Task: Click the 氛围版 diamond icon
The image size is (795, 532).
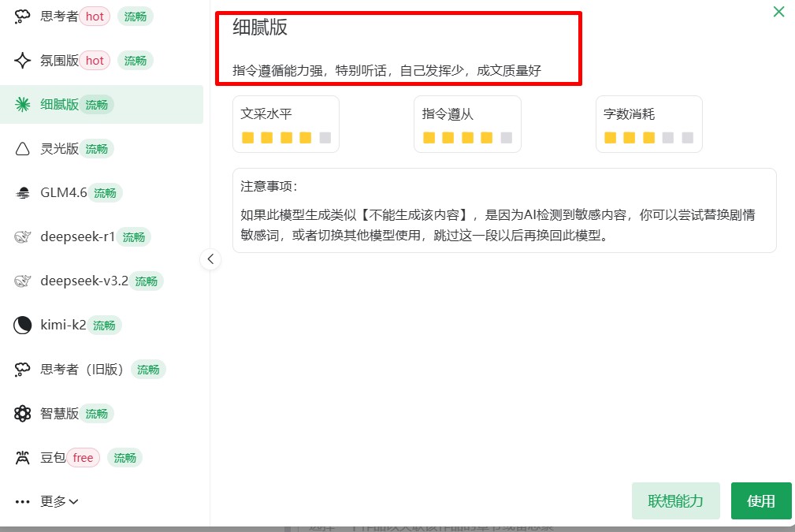Action: (22, 60)
